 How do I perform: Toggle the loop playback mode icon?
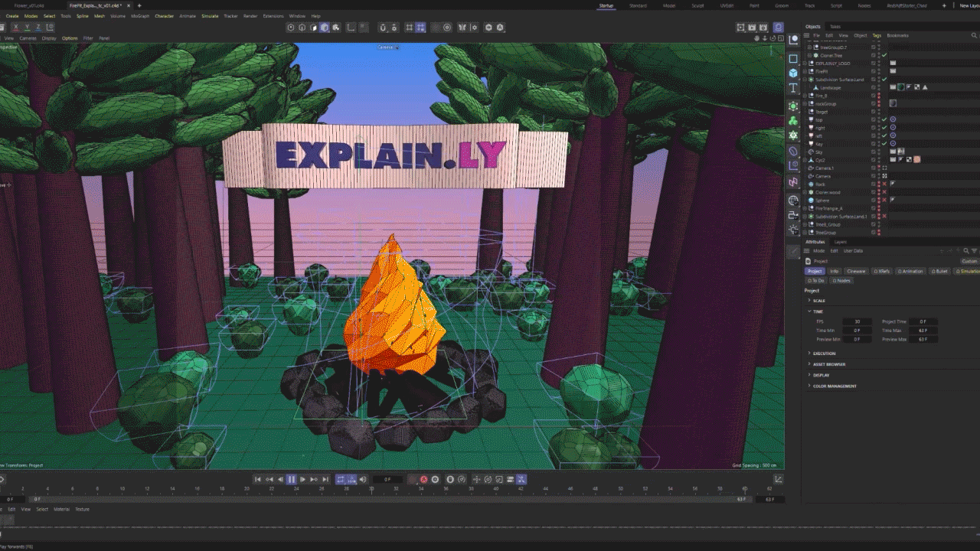[x=341, y=480]
